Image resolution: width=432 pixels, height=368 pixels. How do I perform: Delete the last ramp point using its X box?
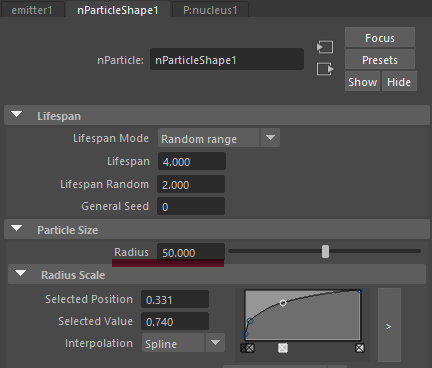[360, 348]
